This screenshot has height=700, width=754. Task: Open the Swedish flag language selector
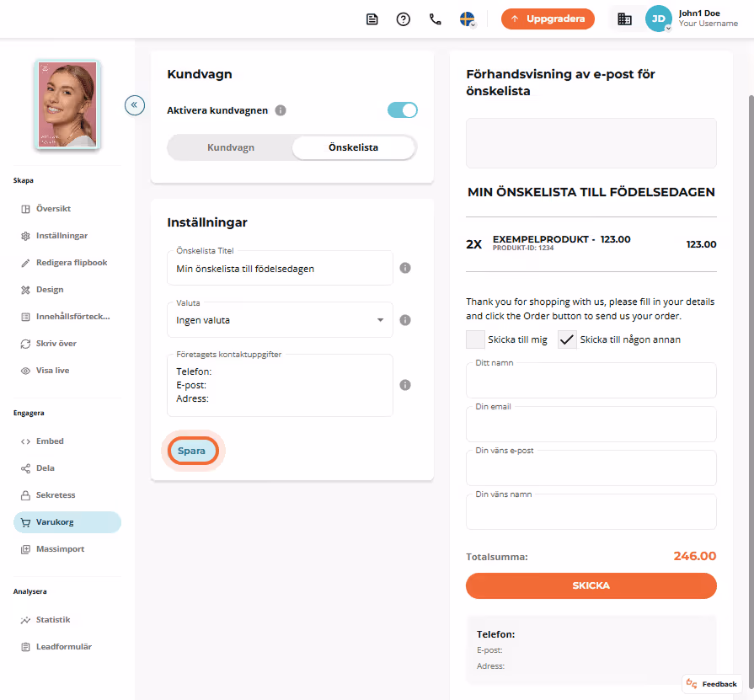[468, 19]
